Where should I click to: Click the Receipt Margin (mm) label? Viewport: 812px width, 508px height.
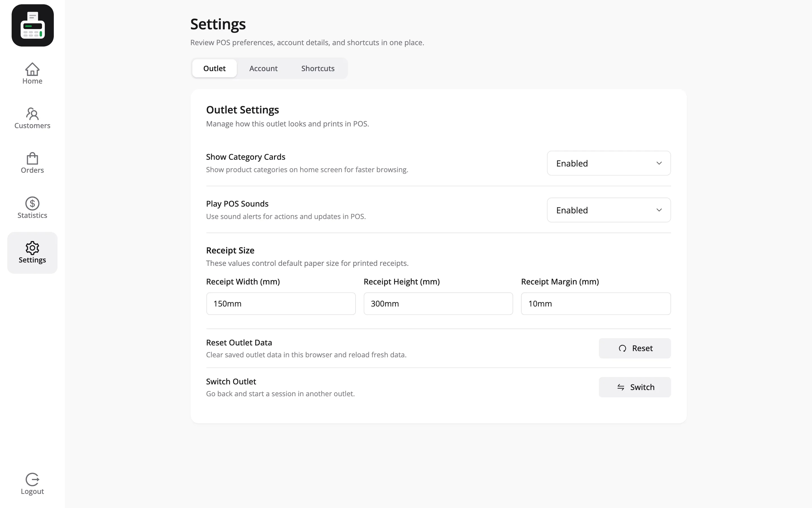point(560,282)
